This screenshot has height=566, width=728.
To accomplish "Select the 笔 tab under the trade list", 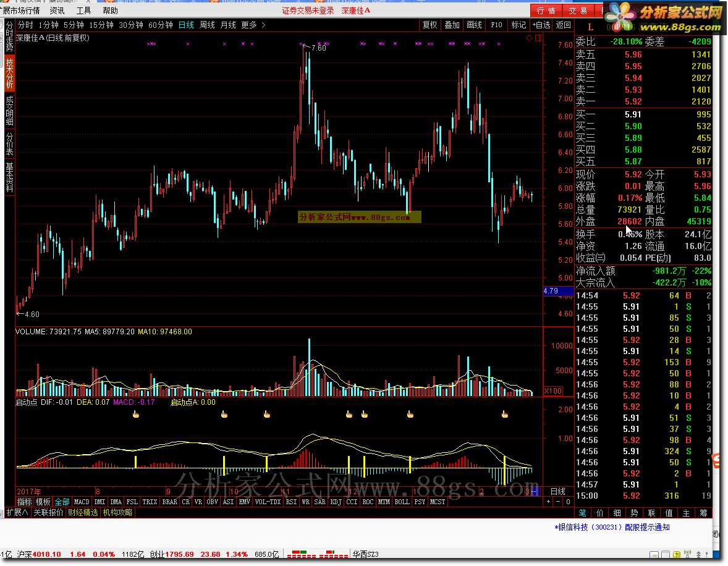I will tap(582, 513).
